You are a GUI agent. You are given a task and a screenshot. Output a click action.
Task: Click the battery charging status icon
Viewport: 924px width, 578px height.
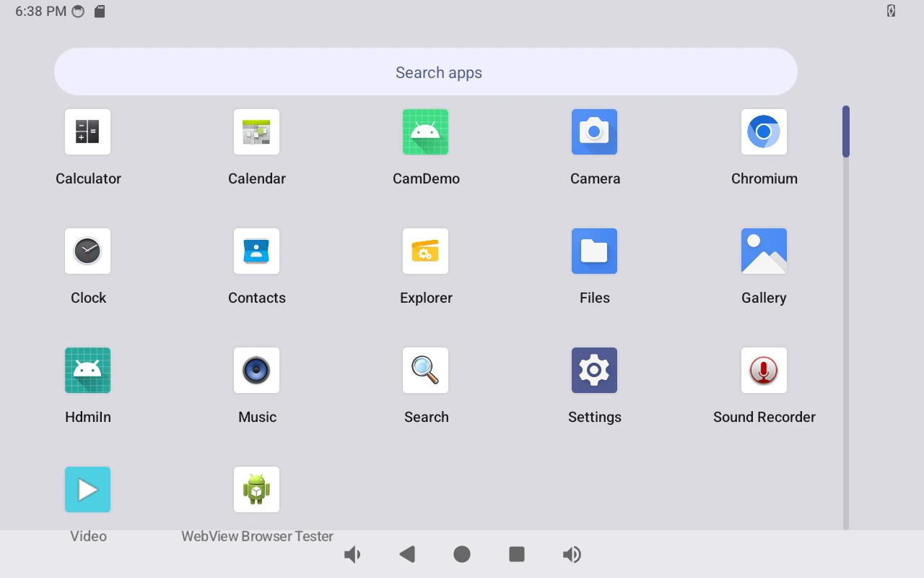891,11
